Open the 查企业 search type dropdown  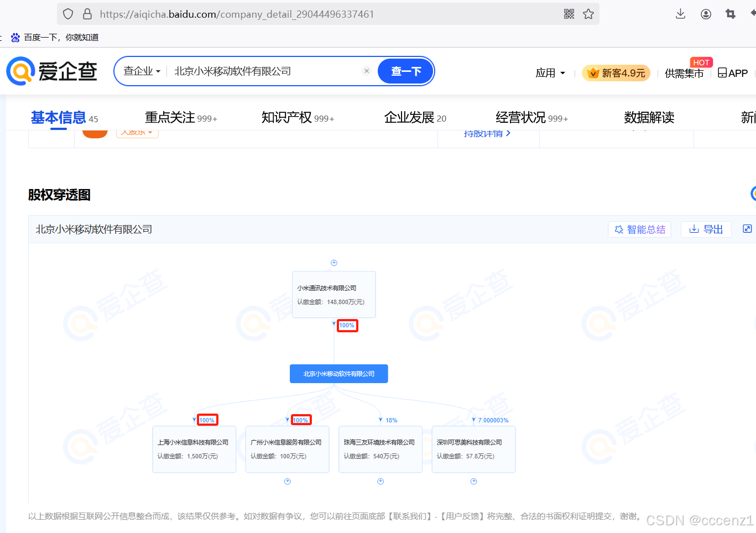pos(142,71)
